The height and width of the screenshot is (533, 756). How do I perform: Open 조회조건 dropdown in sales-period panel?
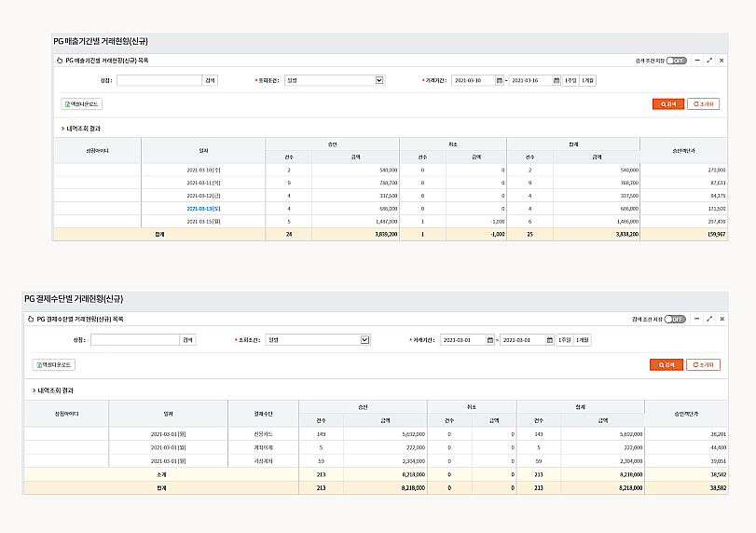point(334,80)
